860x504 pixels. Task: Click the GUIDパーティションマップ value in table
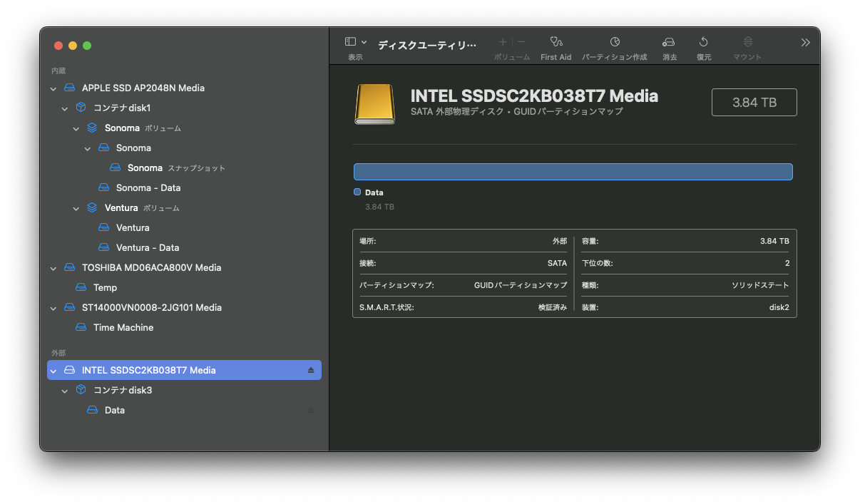click(x=521, y=285)
